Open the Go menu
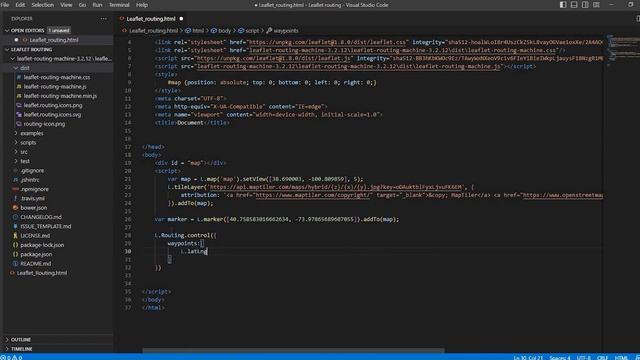The width and height of the screenshot is (640, 360). pyautogui.click(x=82, y=5)
